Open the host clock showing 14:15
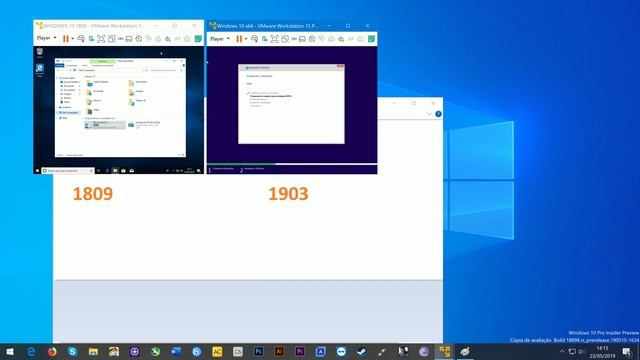This screenshot has height=360, width=640. (x=602, y=352)
